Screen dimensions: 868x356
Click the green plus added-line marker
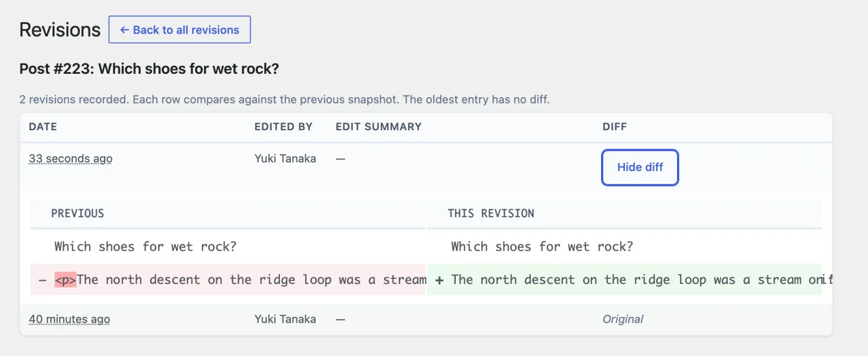[439, 280]
